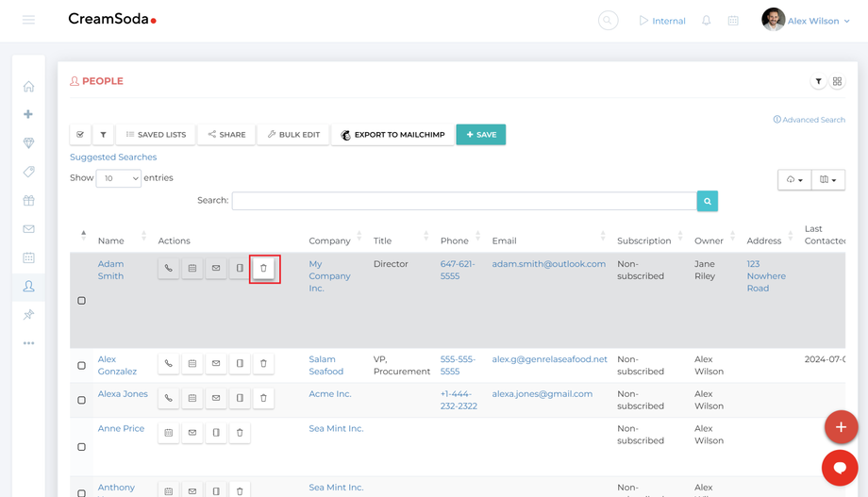Click the grid view icon in People header
The image size is (868, 497).
837,82
